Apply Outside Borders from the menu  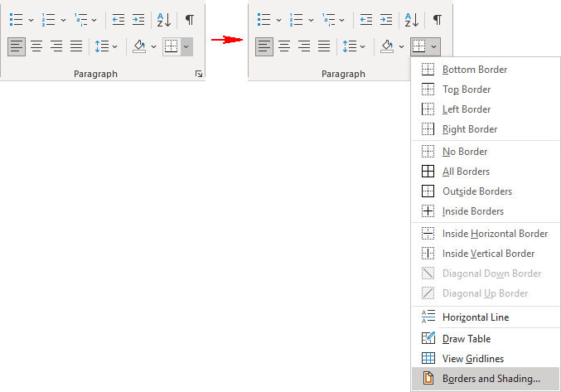coord(485,191)
